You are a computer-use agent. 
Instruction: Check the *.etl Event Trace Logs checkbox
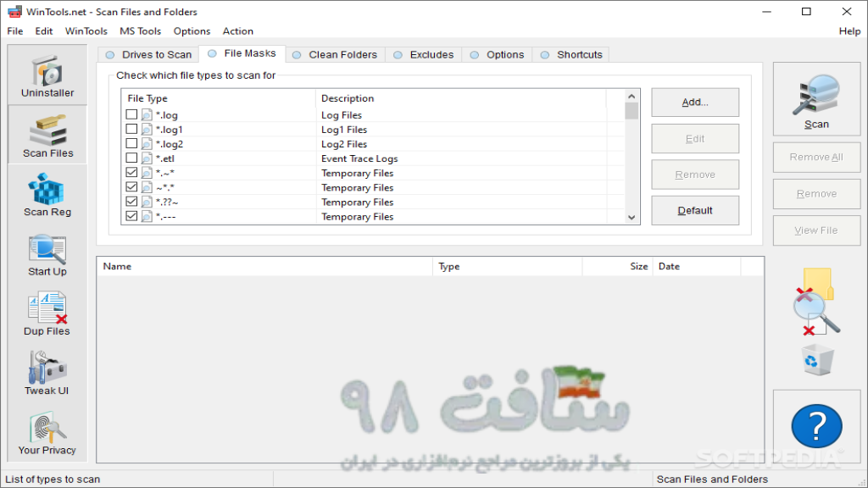point(131,158)
